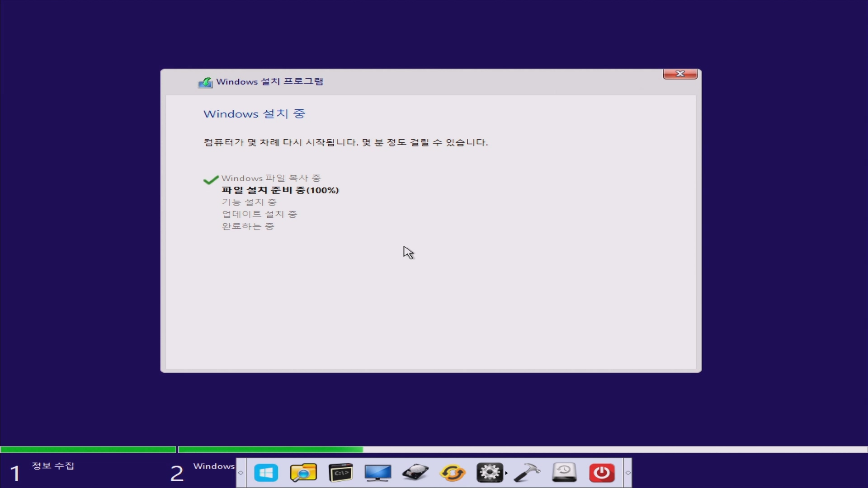Select step 1 information gathering label
868x488 pixels.
[52, 466]
